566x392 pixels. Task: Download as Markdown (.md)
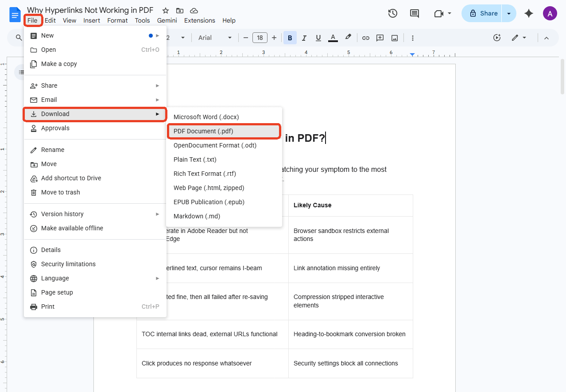(x=224, y=216)
